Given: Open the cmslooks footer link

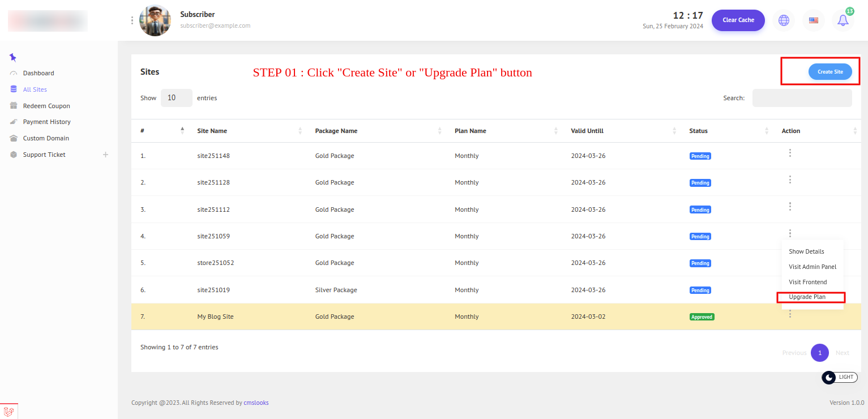Looking at the screenshot, I should pyautogui.click(x=256, y=403).
